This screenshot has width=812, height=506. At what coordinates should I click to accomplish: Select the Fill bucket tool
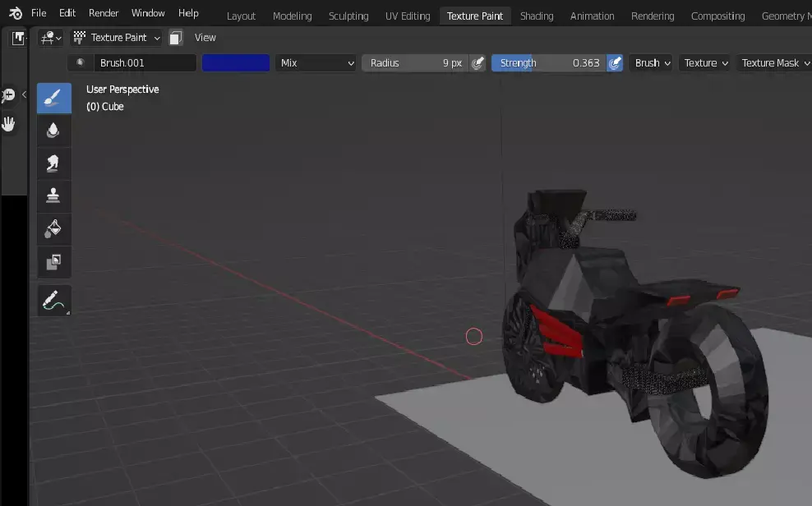tap(54, 228)
